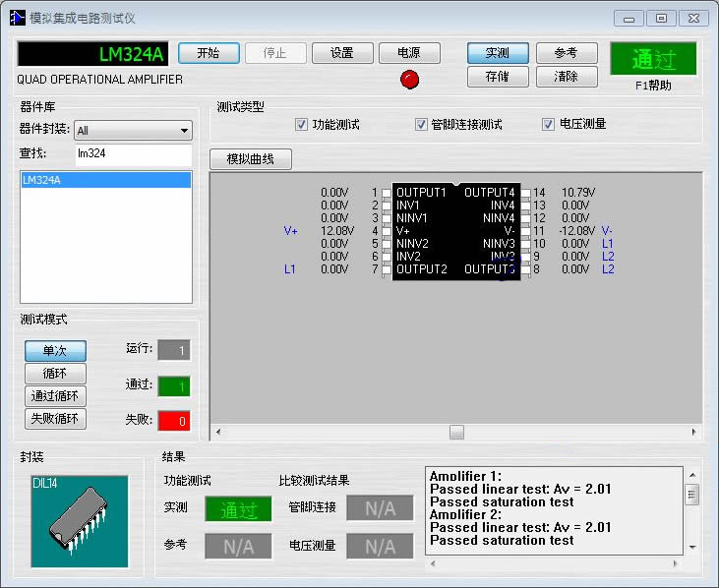The image size is (719, 588).
Task: Click the 电压测量 N/A indicator
Action: point(380,547)
